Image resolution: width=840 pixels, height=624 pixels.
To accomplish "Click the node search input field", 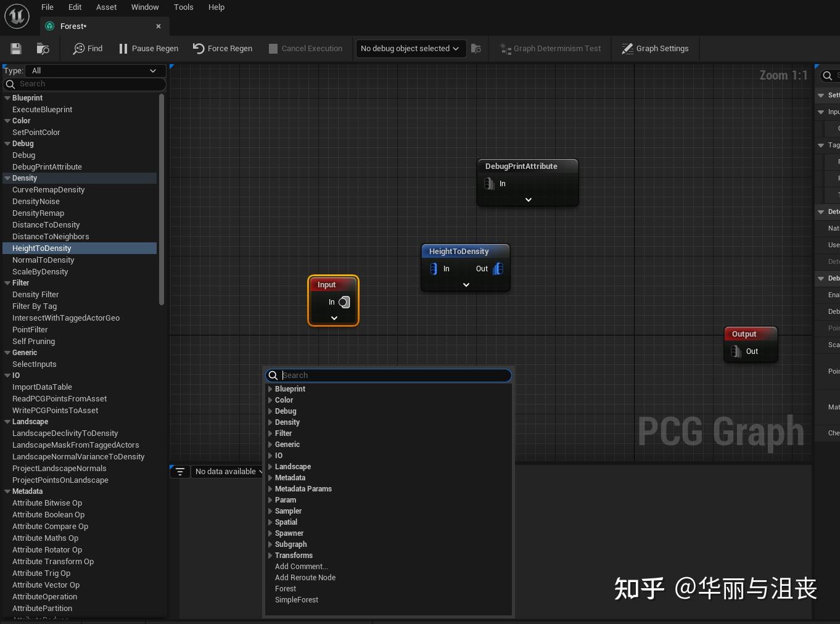I will (x=389, y=376).
